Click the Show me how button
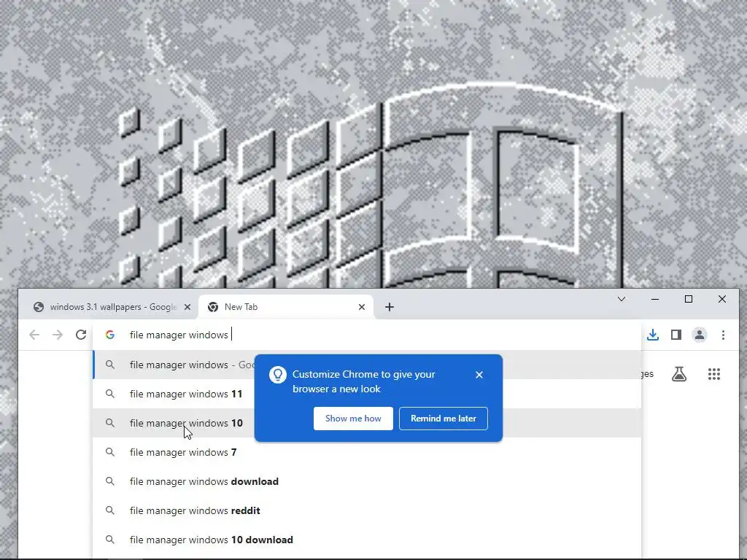 pyautogui.click(x=353, y=419)
